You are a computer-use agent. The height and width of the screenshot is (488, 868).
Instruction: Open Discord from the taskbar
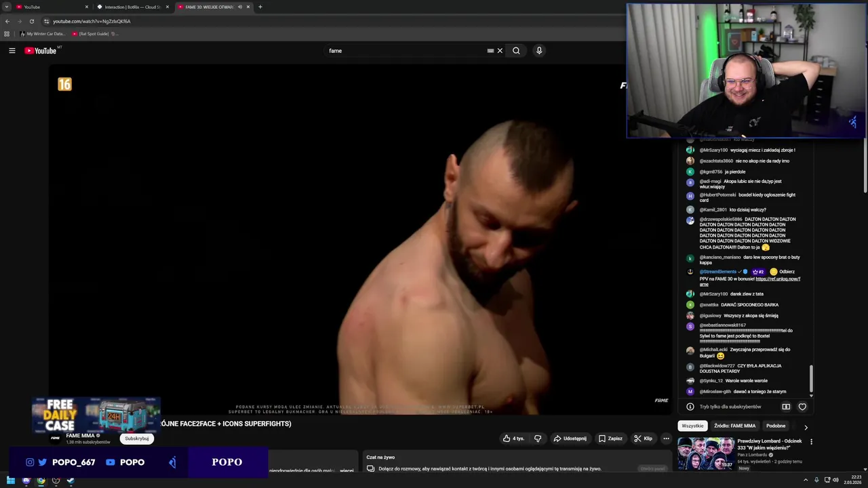[x=26, y=481]
